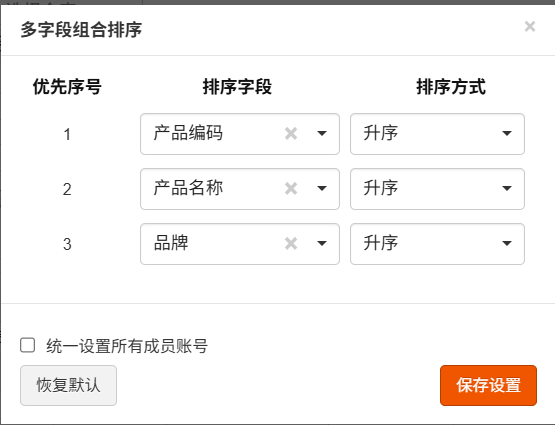Open dropdown arrow of 产品编码 field
Viewport: 555px width, 425px height.
pos(322,133)
